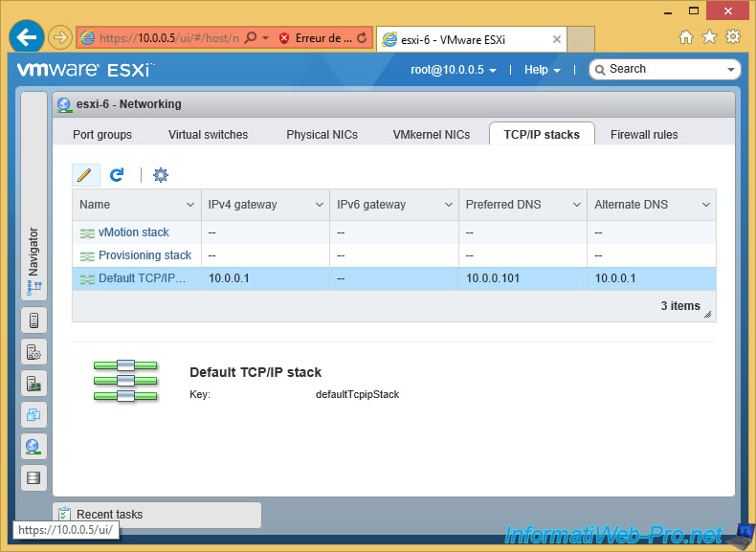756x552 pixels.
Task: Click the red certificate error icon
Action: [284, 38]
